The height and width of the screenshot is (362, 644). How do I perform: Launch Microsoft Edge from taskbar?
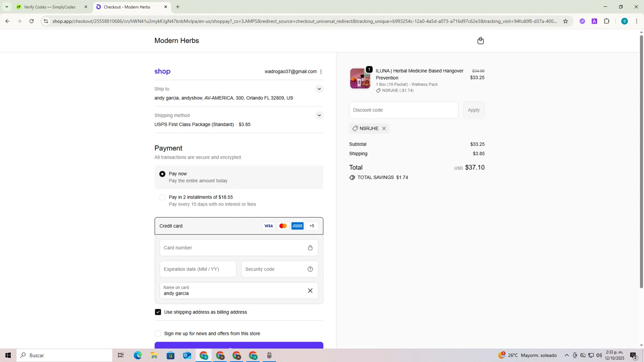(137, 356)
